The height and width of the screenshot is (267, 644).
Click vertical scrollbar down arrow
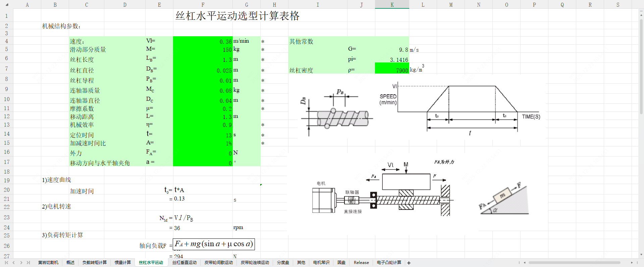pyautogui.click(x=641, y=255)
